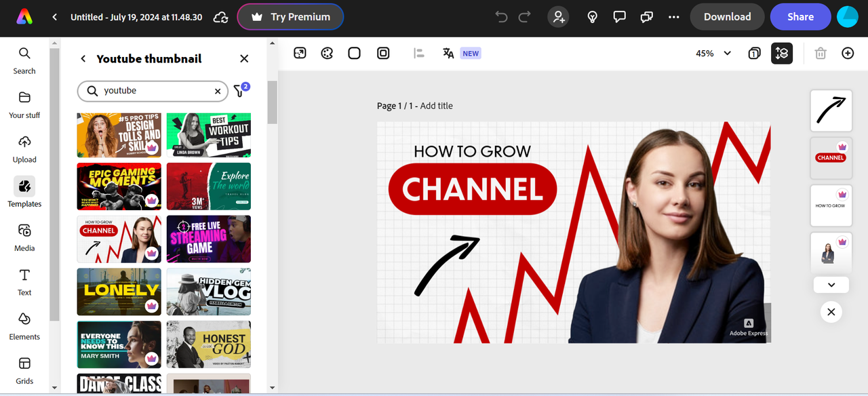Select the CHANNEL layer thumbnail

pyautogui.click(x=831, y=158)
